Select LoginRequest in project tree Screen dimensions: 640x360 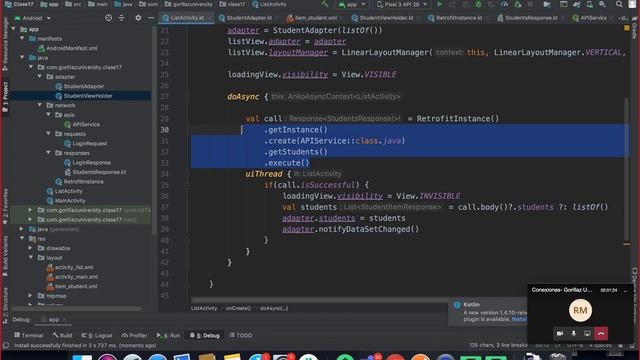(x=89, y=143)
